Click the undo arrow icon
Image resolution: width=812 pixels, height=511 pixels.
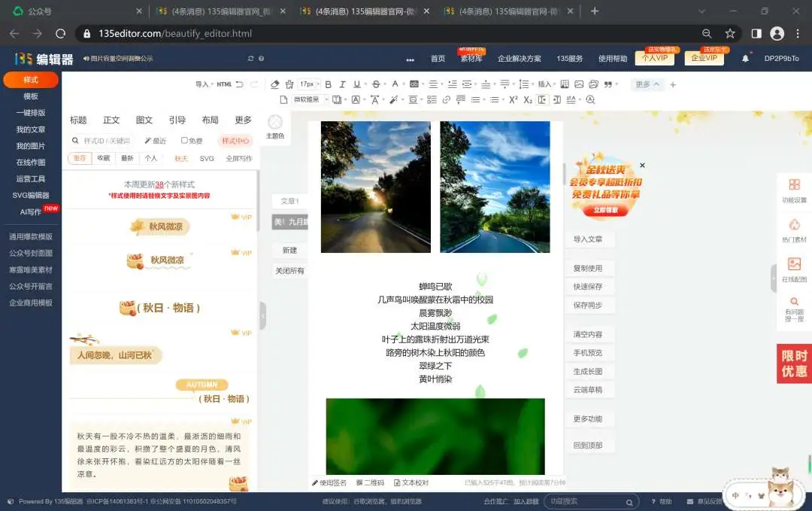point(239,84)
